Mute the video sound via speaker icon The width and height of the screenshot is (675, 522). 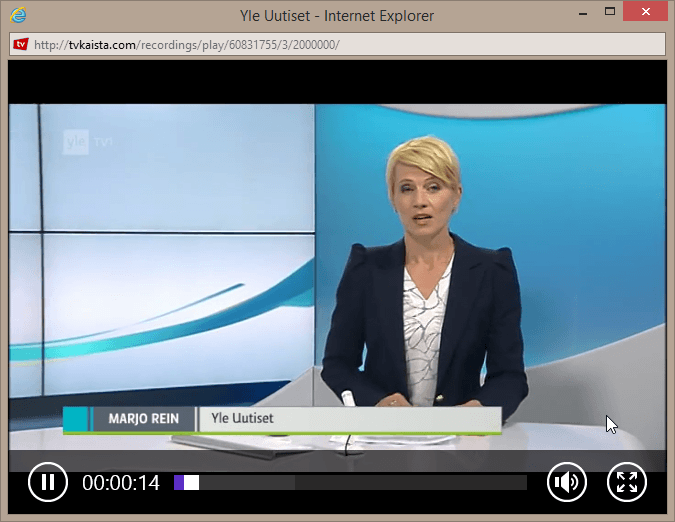click(567, 482)
